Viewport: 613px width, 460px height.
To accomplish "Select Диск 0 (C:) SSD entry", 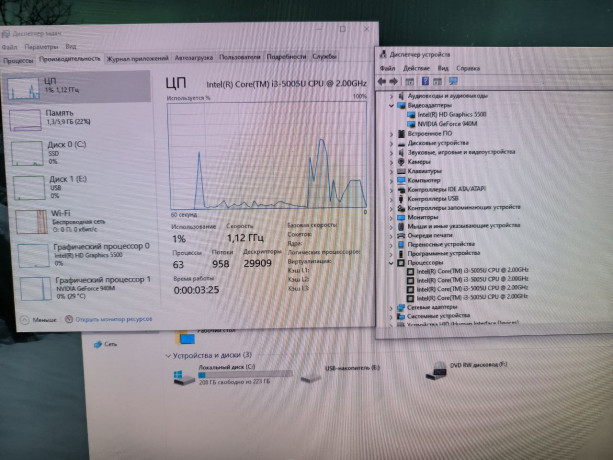I will coord(81,152).
